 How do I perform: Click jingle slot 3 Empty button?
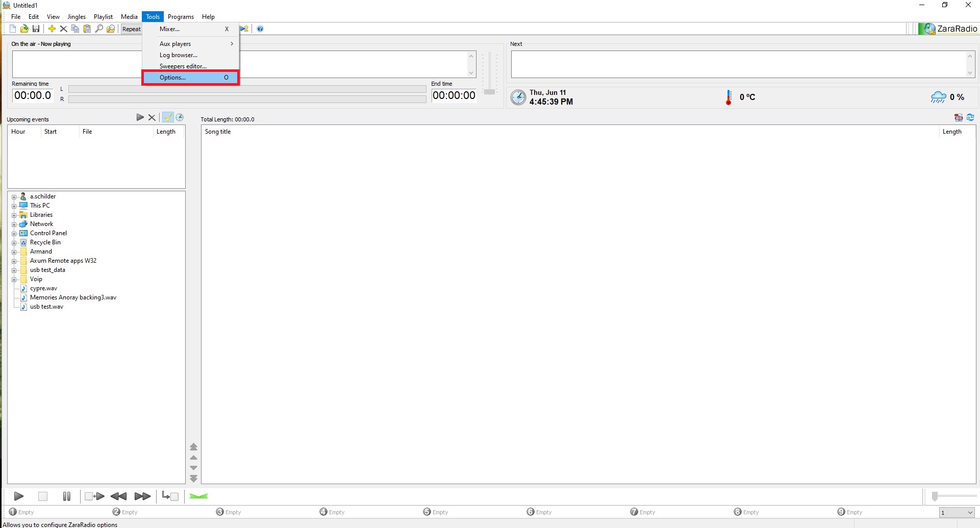[229, 512]
